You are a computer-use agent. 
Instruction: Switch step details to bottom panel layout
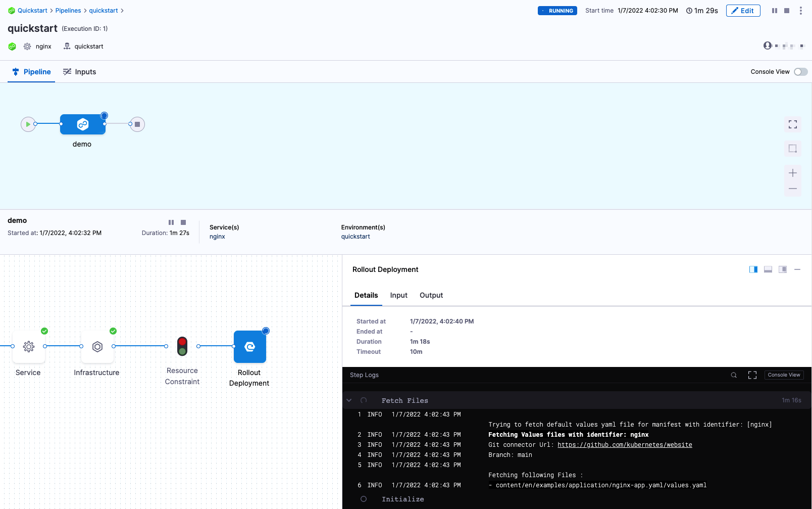point(768,269)
